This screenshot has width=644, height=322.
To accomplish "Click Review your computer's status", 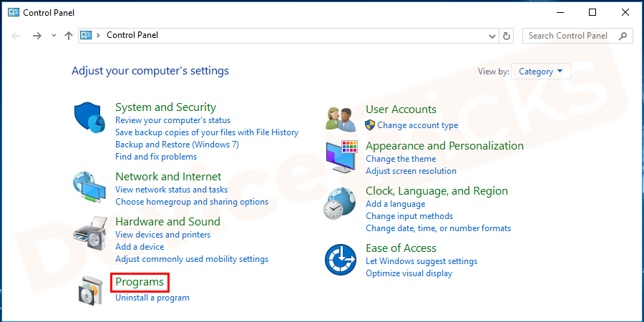I will point(173,120).
